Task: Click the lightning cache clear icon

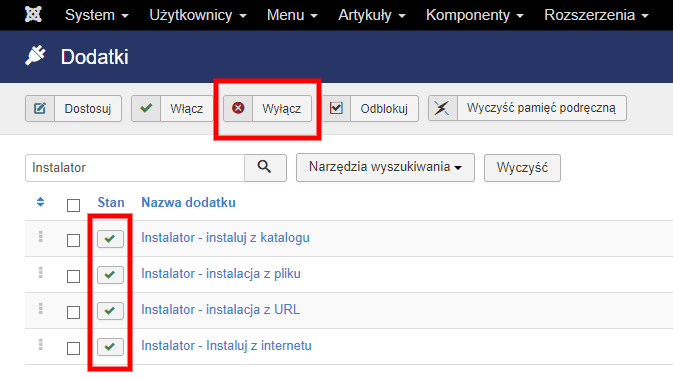Action: 442,108
